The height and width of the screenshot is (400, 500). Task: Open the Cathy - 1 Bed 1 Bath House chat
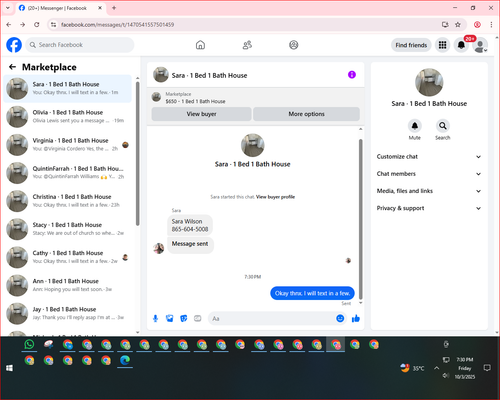coord(67,257)
